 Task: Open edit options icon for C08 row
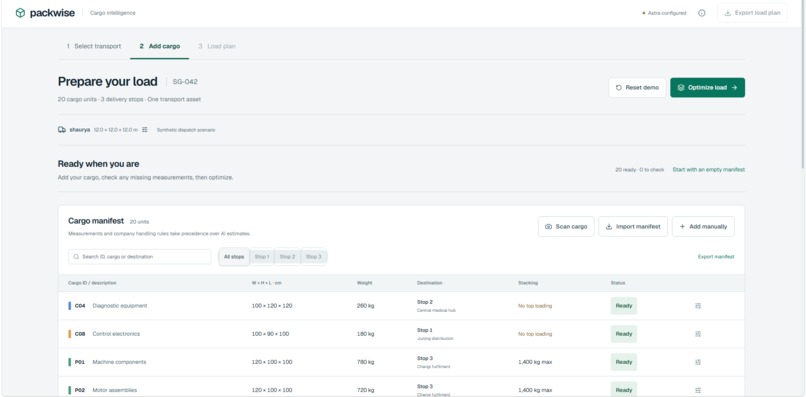(698, 334)
